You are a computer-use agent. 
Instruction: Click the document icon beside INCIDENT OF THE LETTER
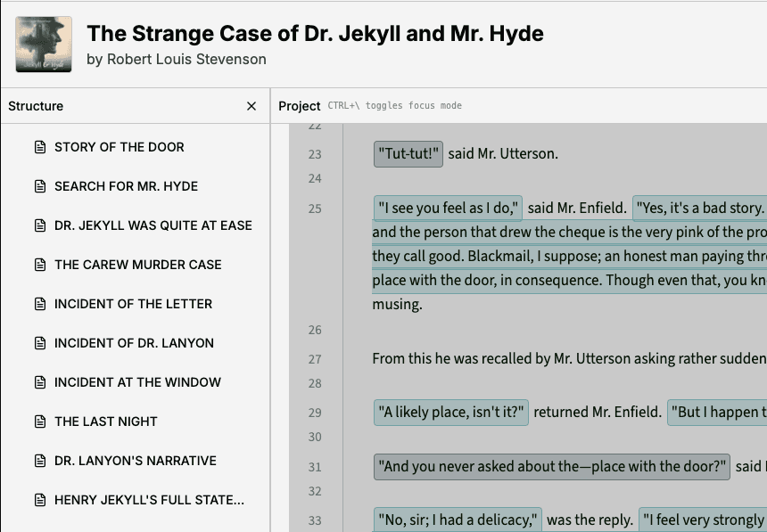pos(37,304)
